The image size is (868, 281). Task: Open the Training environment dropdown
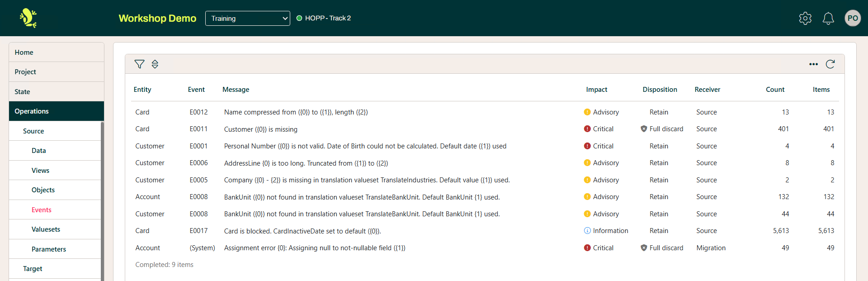pyautogui.click(x=247, y=19)
